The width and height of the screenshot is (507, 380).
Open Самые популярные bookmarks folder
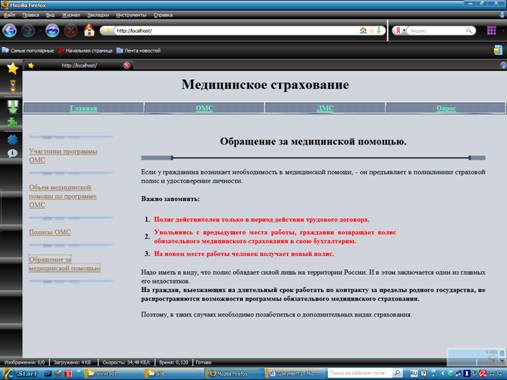pos(28,51)
